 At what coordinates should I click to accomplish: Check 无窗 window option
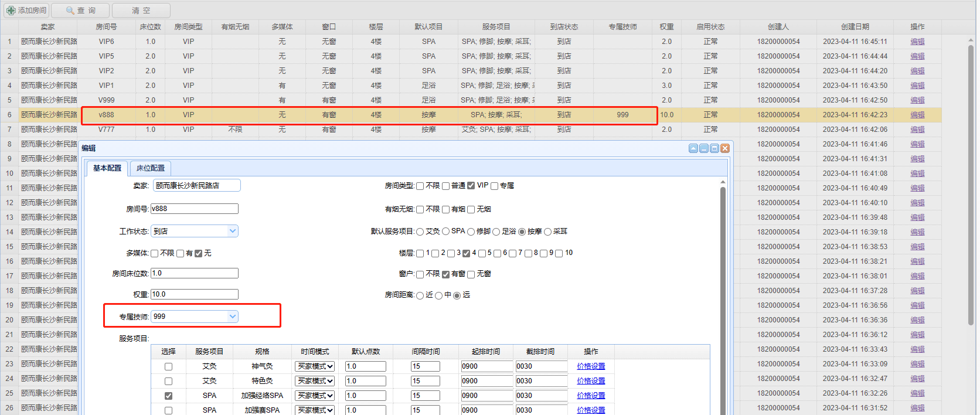(471, 274)
